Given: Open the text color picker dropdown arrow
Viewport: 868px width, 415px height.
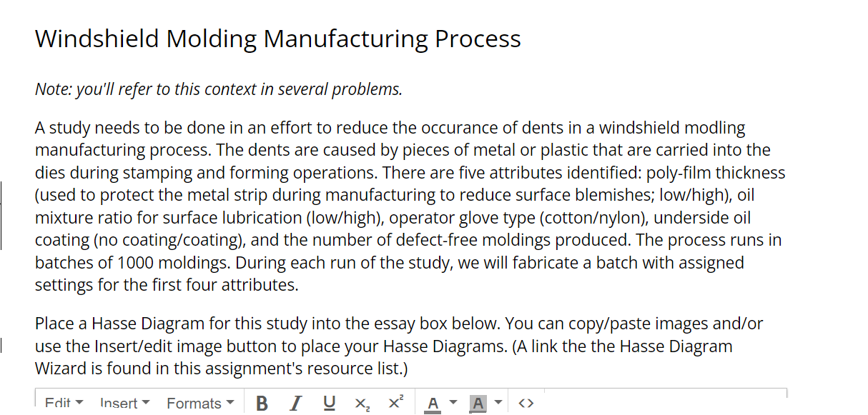Looking at the screenshot, I should point(452,402).
